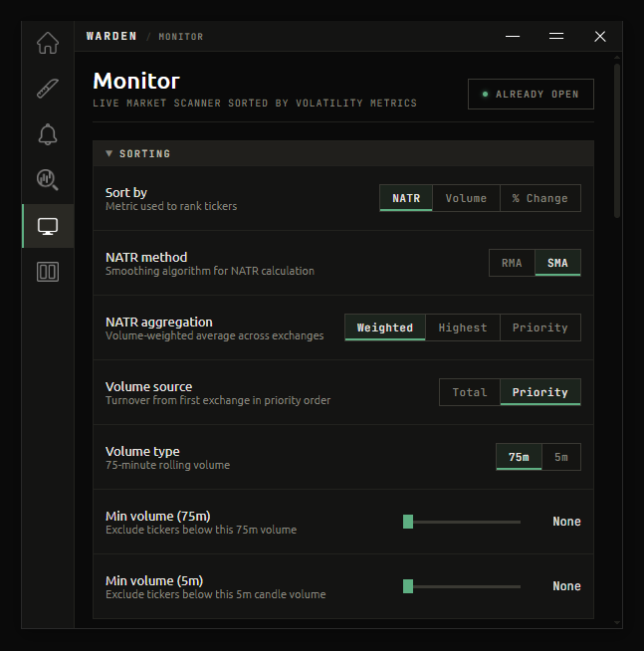Click the vertical scrollbar thumb

click(617, 140)
